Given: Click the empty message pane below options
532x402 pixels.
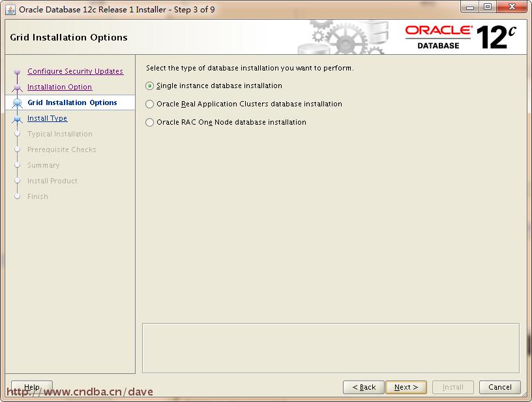Looking at the screenshot, I should [x=331, y=348].
